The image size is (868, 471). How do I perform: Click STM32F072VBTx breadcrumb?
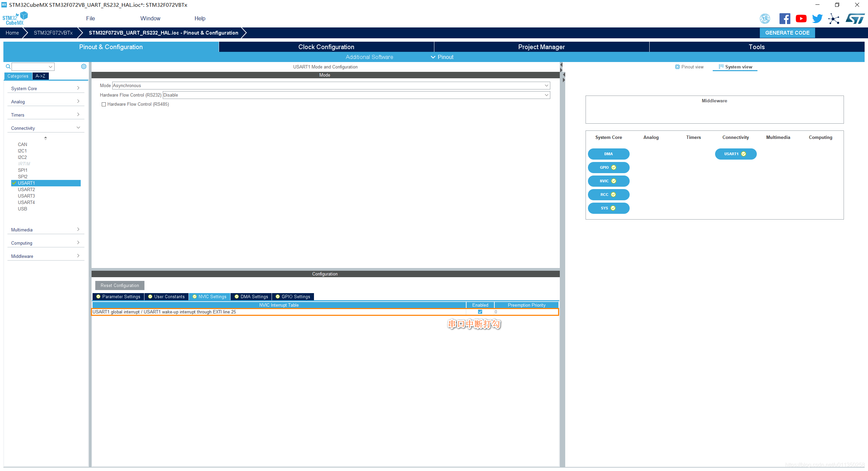[53, 33]
